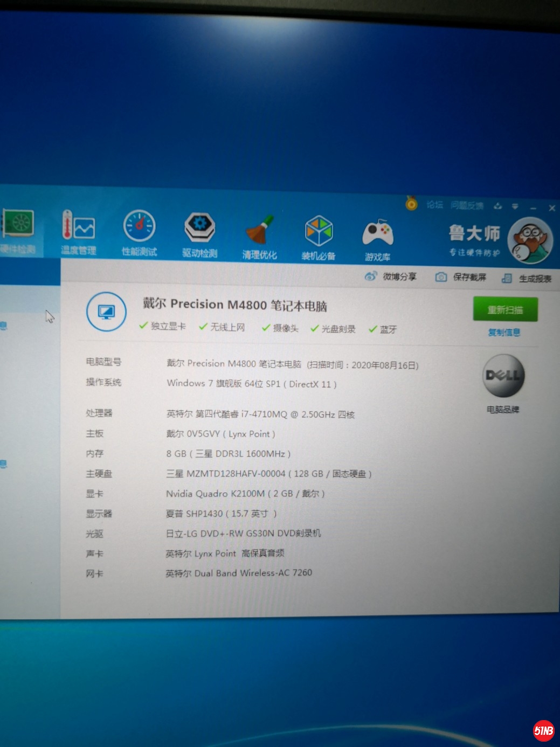560x747 pixels.
Task: Open the 论坛 forum link
Action: pos(434,205)
